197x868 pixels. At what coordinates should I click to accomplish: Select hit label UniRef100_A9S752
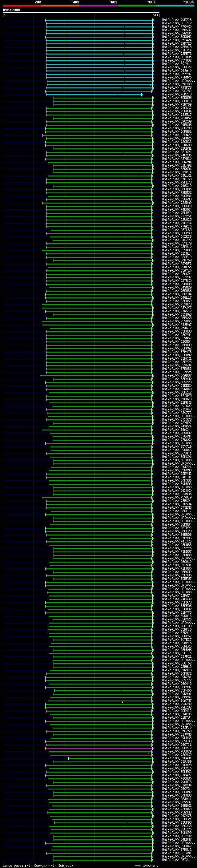coord(177,91)
